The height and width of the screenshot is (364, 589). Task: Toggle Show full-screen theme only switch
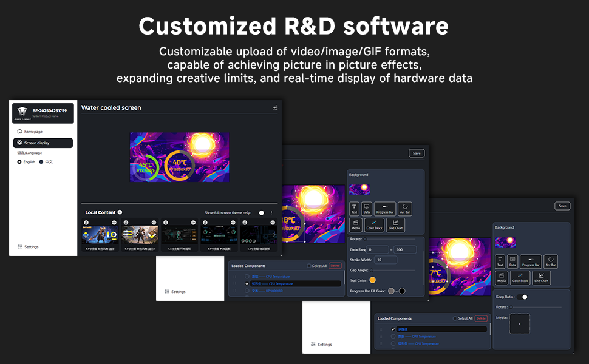pos(261,213)
